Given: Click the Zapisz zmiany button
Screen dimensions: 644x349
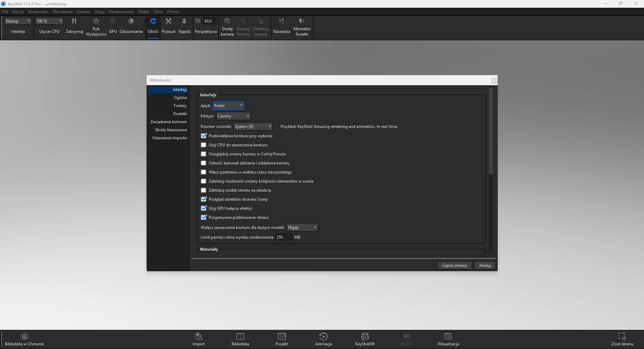Looking at the screenshot, I should pos(455,265).
